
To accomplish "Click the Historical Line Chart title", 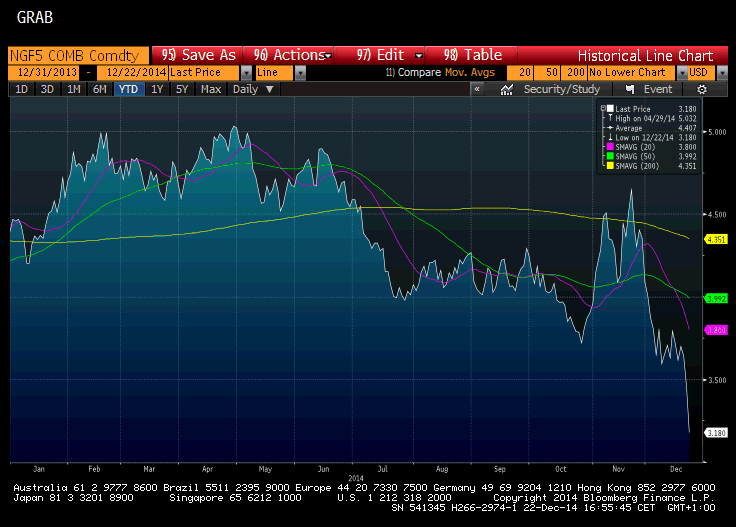I will 645,56.
